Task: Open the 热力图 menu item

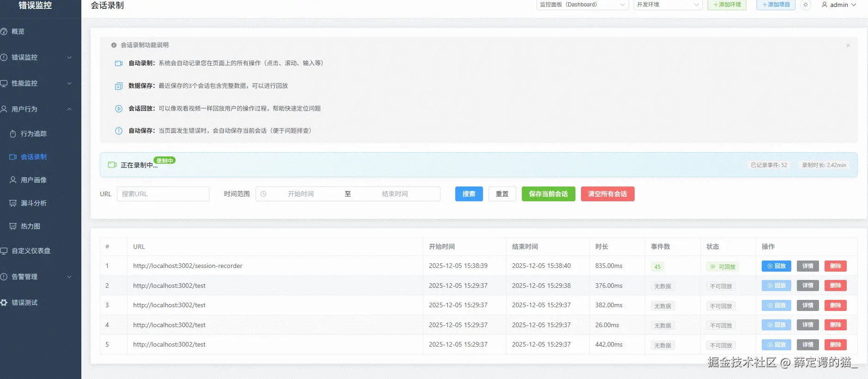Action: (x=41, y=226)
